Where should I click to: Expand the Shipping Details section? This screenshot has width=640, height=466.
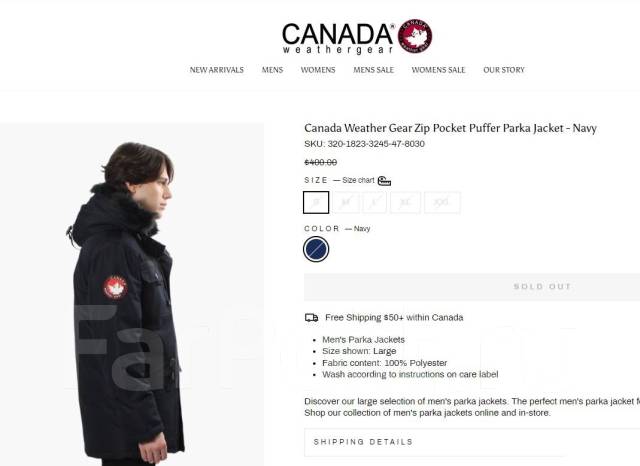click(472, 442)
